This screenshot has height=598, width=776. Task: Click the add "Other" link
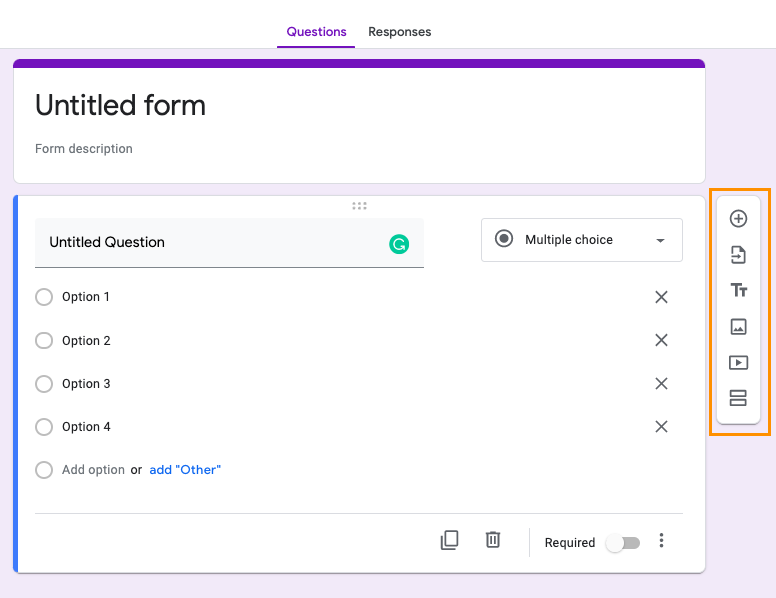[185, 470]
